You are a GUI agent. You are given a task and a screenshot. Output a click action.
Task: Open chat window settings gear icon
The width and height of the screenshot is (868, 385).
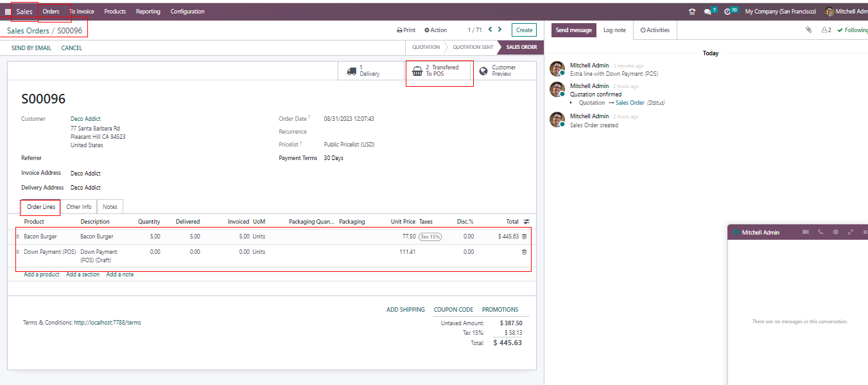pos(835,232)
